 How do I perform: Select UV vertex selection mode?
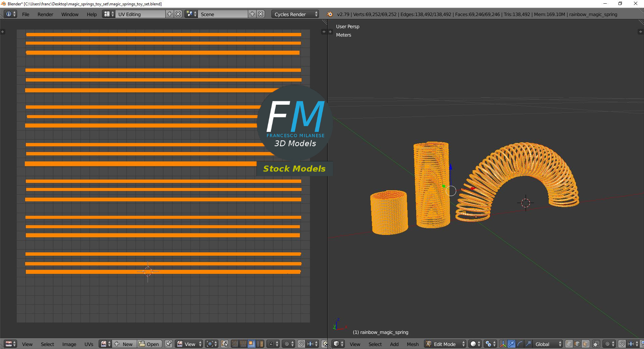235,344
